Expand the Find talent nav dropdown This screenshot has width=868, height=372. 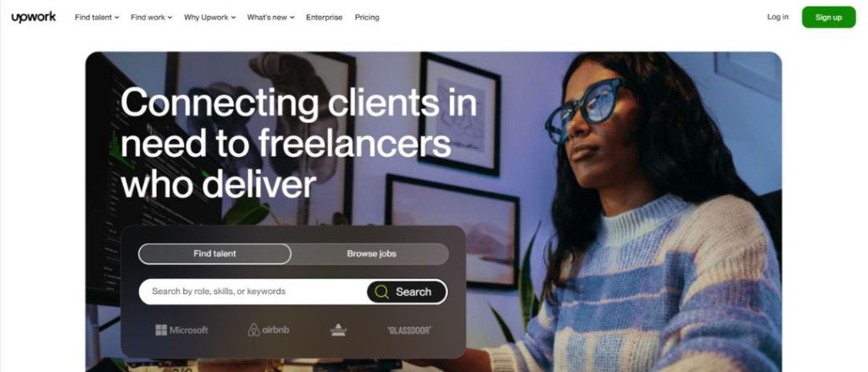[x=97, y=17]
